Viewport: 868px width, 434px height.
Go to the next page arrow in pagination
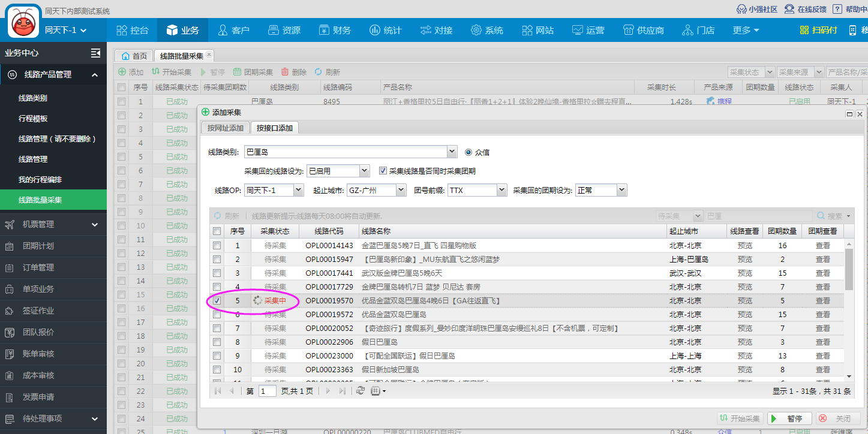328,391
